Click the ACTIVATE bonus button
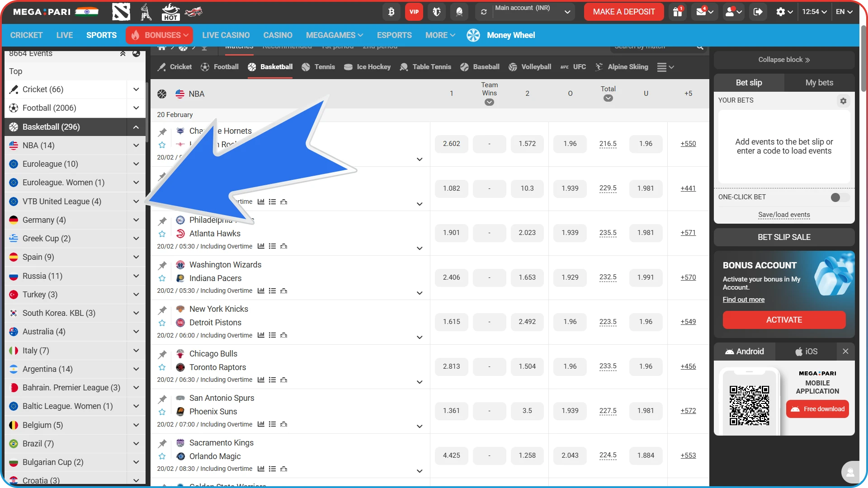This screenshot has width=868, height=488. (x=783, y=319)
